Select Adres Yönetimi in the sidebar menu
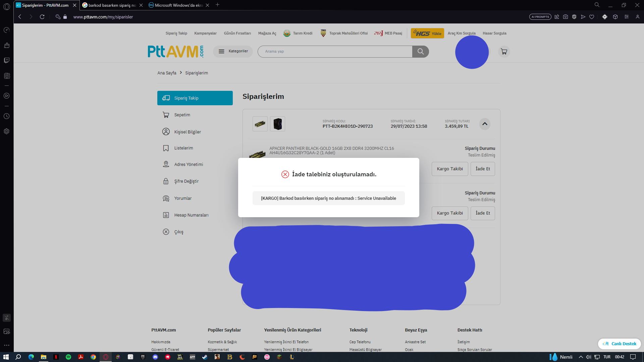Screen dimensions: 644x362 (189, 165)
